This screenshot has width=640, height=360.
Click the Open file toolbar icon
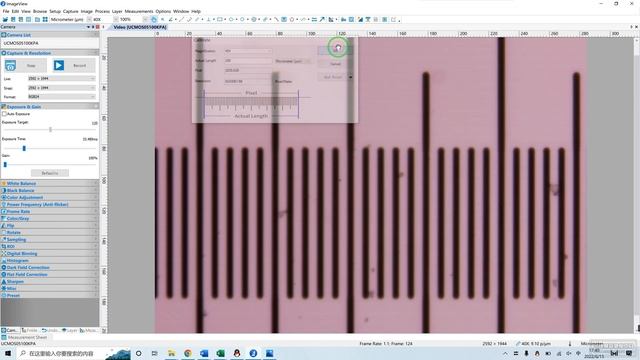click(5, 20)
